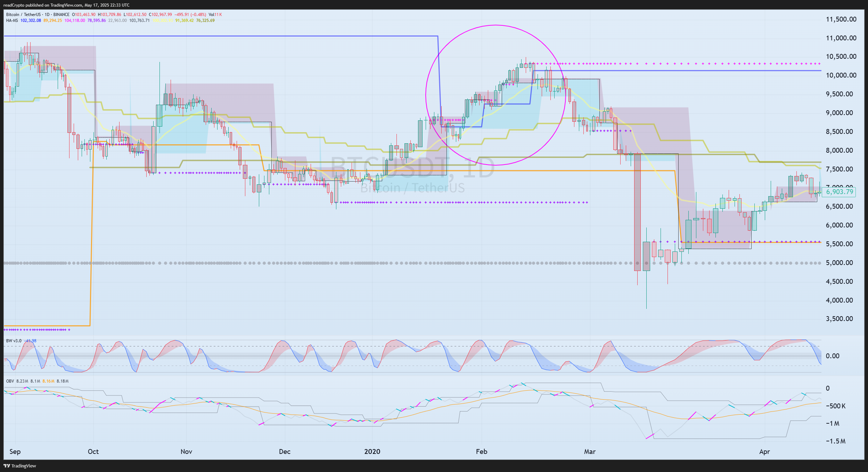Click the 7,500.00 price axis label
868x472 pixels.
click(839, 169)
